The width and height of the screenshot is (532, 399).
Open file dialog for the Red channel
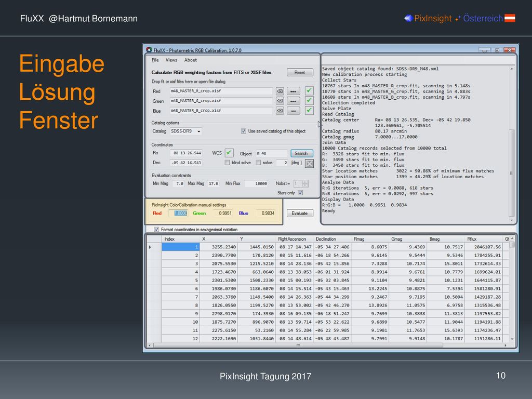click(294, 91)
